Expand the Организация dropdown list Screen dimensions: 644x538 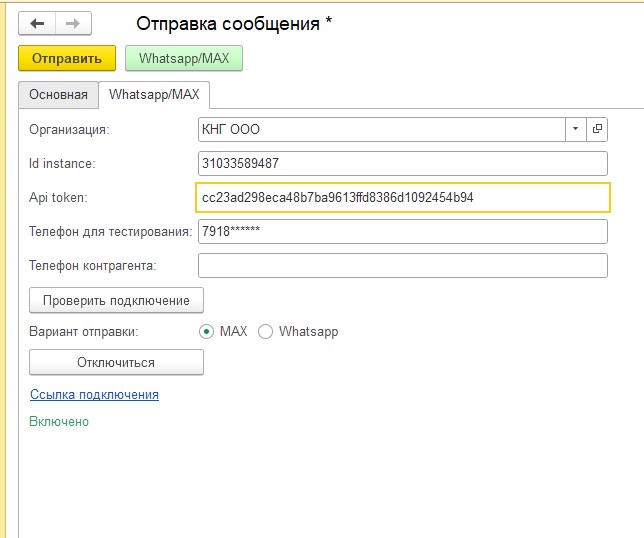point(575,129)
